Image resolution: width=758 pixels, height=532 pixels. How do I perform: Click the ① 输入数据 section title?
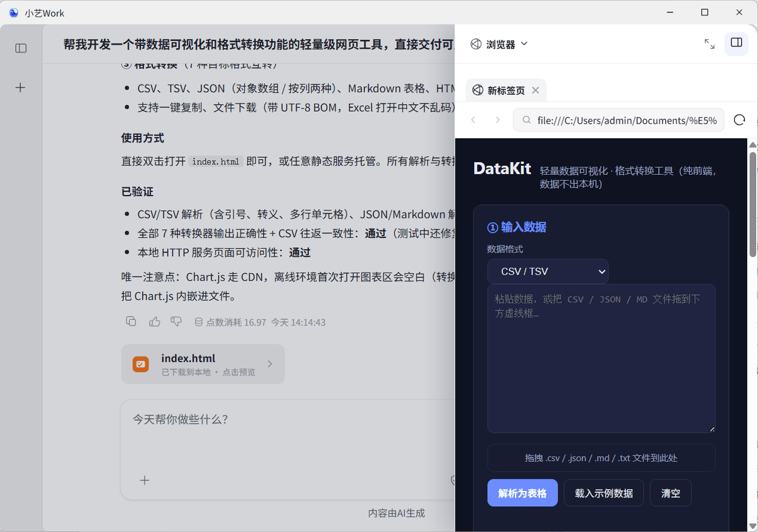(x=517, y=227)
